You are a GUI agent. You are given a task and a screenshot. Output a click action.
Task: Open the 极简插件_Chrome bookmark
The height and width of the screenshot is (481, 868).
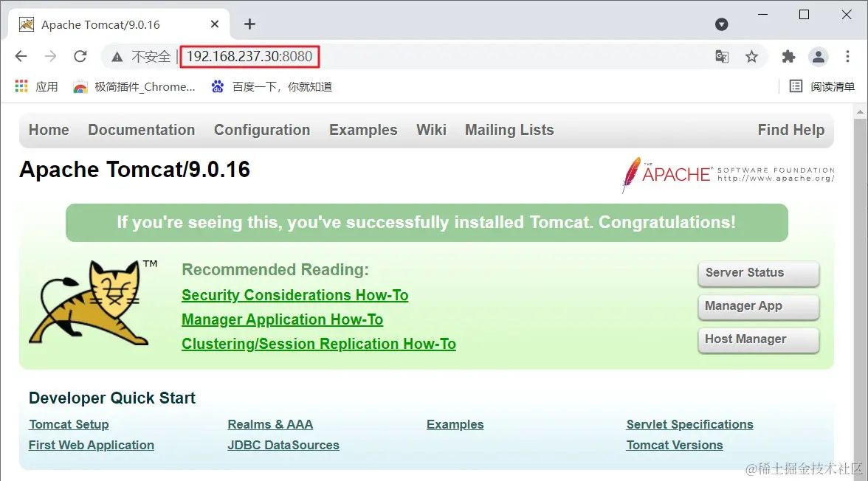[134, 86]
